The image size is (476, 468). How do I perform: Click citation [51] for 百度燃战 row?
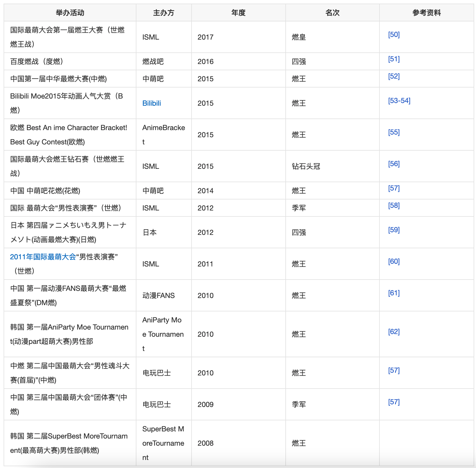click(393, 59)
